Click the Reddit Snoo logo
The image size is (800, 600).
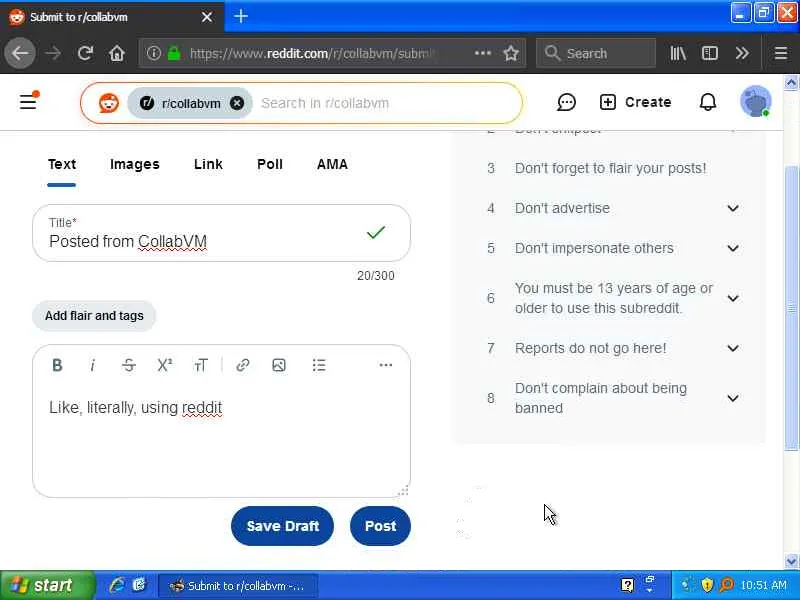(109, 103)
